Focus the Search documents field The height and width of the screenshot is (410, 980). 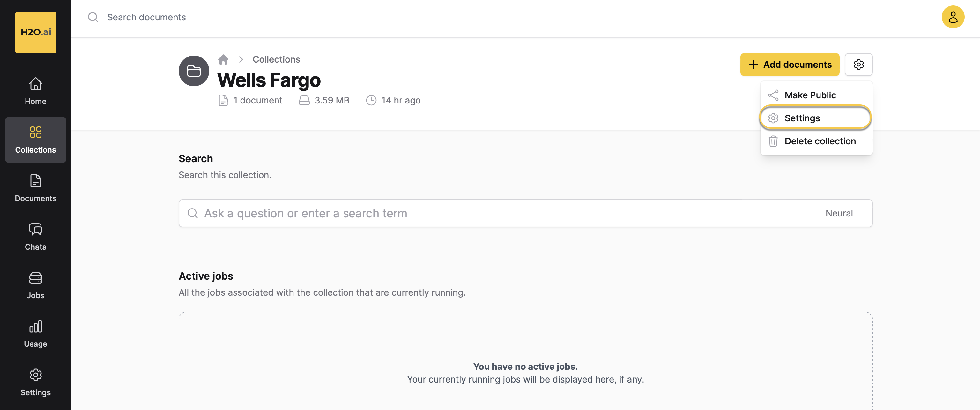click(146, 17)
